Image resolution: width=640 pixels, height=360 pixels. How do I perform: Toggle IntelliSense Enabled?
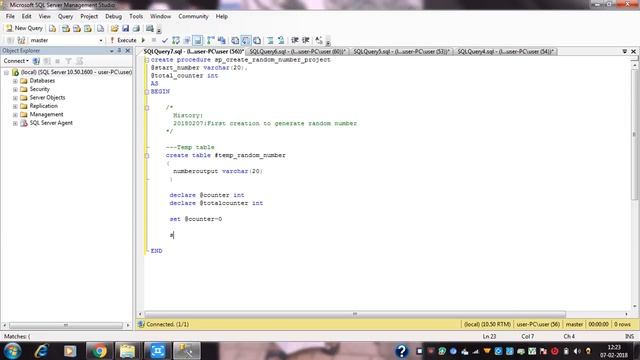(198, 40)
